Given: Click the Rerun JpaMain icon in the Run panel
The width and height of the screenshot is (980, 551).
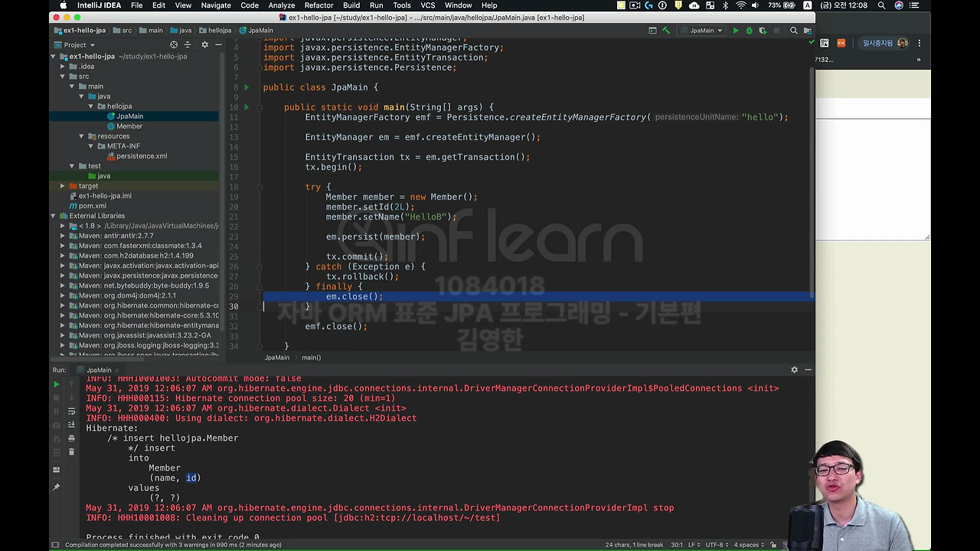Looking at the screenshot, I should point(56,384).
